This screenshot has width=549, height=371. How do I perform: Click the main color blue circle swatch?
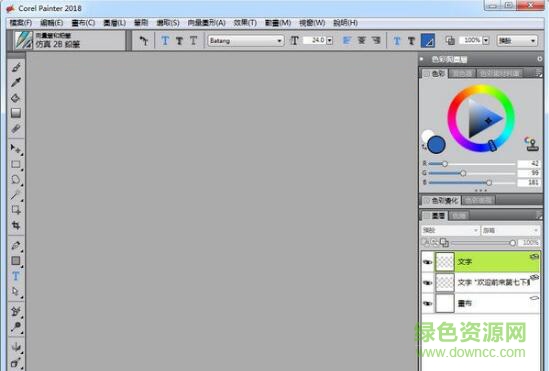(436, 145)
